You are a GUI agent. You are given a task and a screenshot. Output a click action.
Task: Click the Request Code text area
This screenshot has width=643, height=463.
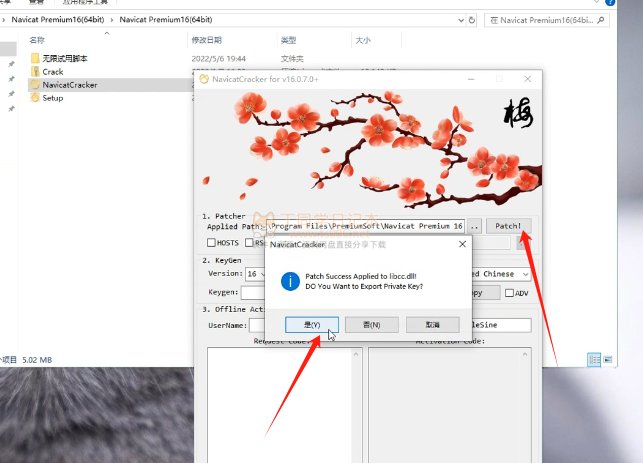280,405
